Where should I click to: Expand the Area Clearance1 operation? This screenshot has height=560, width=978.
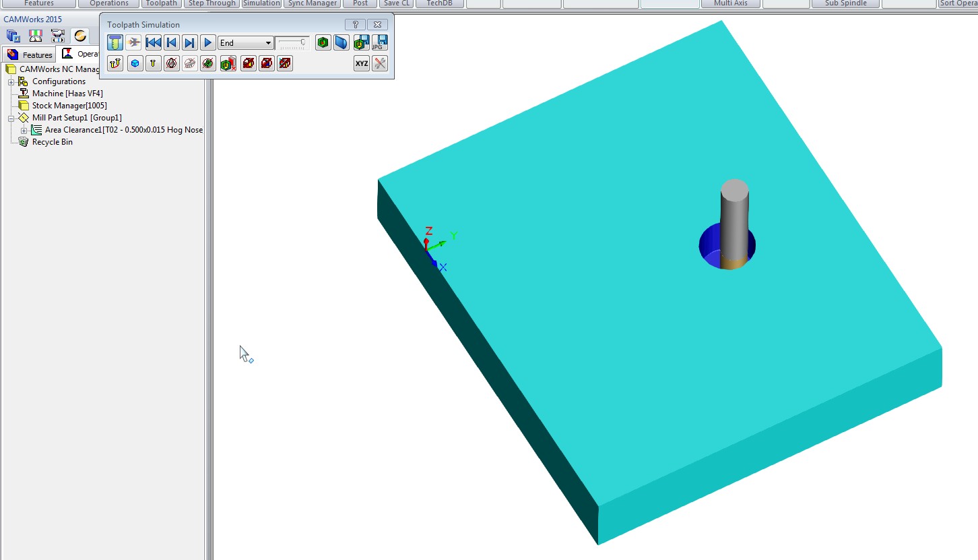click(24, 130)
